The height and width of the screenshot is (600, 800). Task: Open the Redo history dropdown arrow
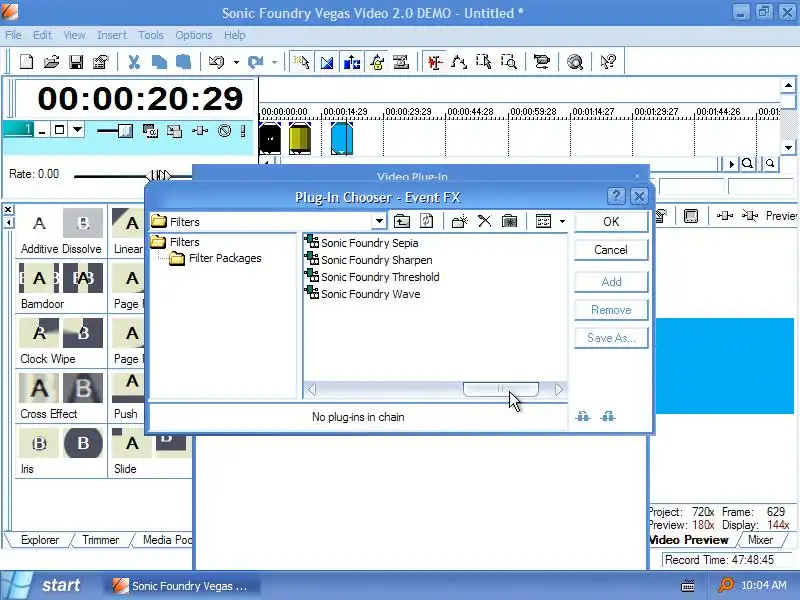click(x=274, y=63)
